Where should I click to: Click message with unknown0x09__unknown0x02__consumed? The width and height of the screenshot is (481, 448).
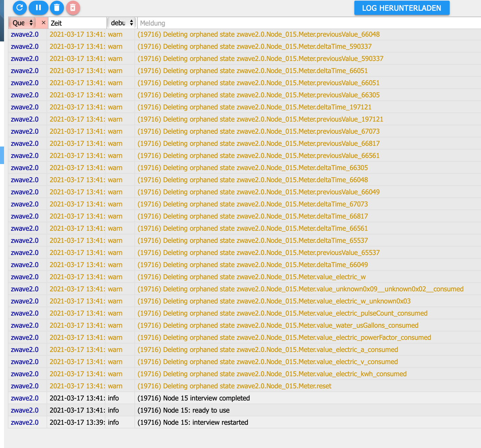point(300,289)
